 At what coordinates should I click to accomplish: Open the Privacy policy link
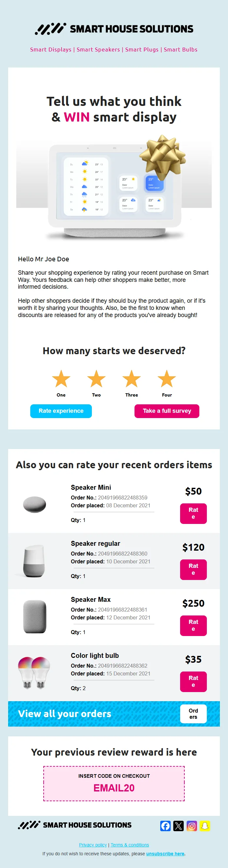(93, 845)
